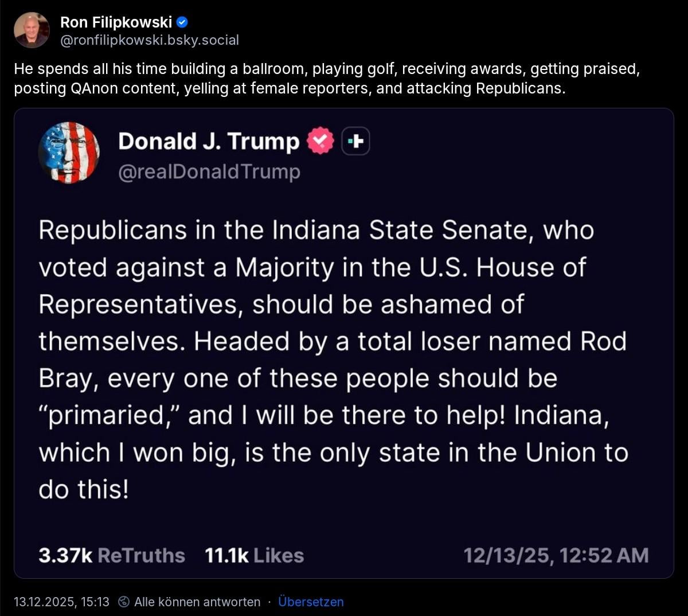The width and height of the screenshot is (688, 616).
Task: Click the 11.1k Likes count
Action: 254,555
